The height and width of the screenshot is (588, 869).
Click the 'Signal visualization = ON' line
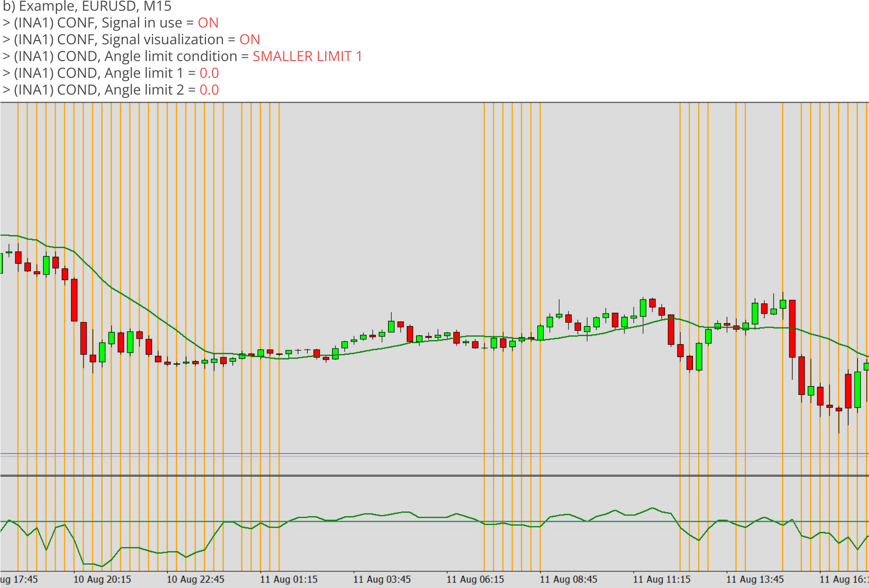click(x=131, y=40)
